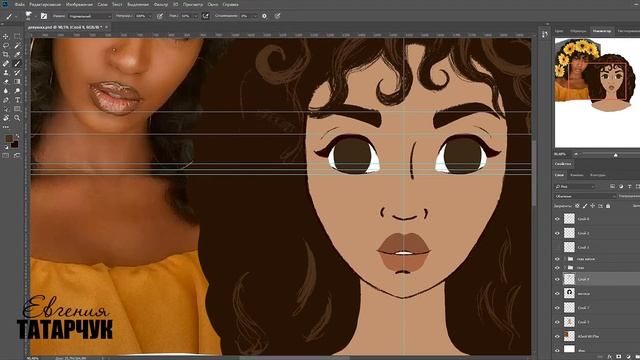This screenshot has width=640, height=360.
Task: Hide the selected Слой 9 layer
Action: coord(557,279)
